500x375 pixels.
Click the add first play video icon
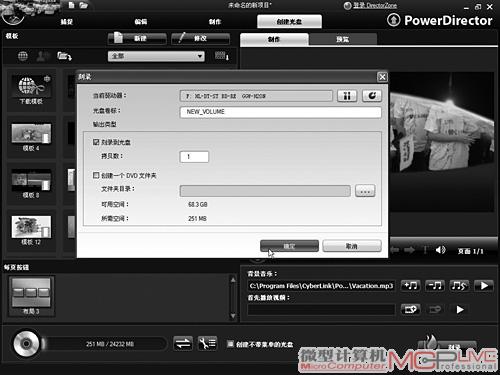(x=410, y=310)
